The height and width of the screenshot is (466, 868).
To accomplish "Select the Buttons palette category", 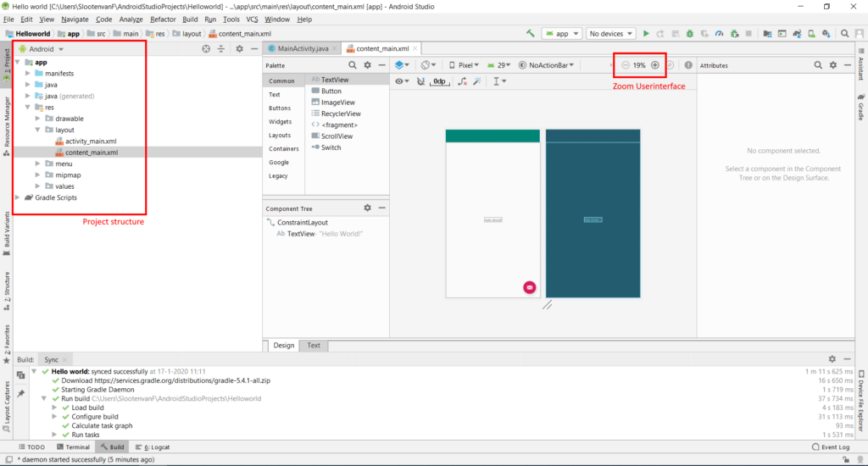I will point(280,108).
